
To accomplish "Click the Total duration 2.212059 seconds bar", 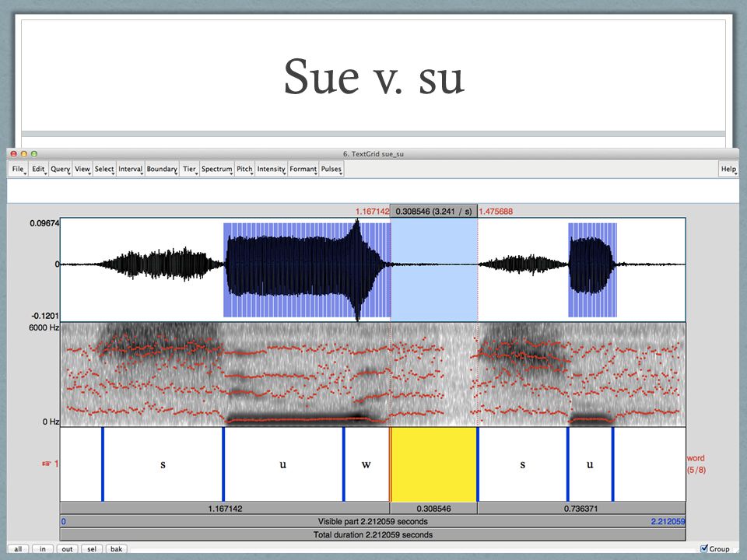I will (373, 535).
